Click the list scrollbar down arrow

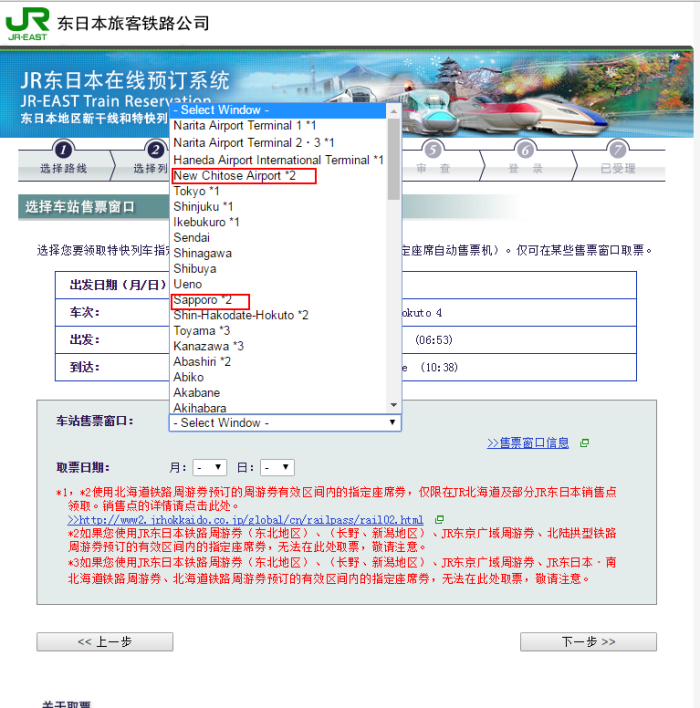pyautogui.click(x=394, y=405)
